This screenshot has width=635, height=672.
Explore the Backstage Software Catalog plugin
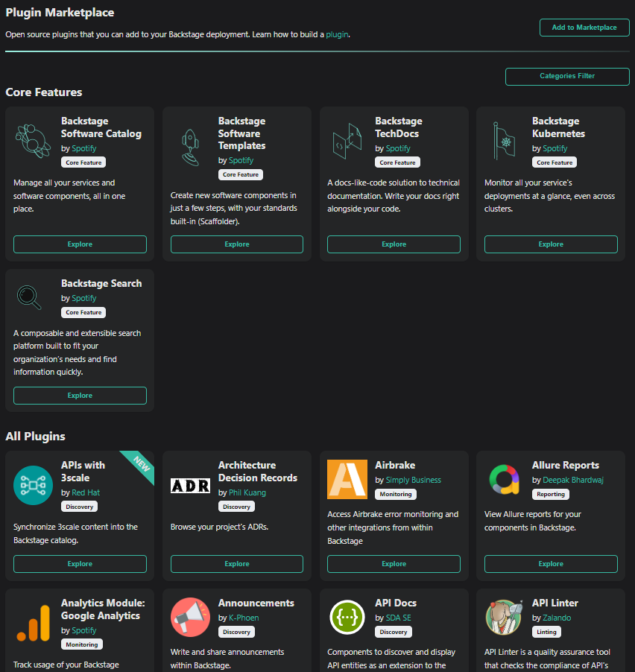(x=80, y=244)
